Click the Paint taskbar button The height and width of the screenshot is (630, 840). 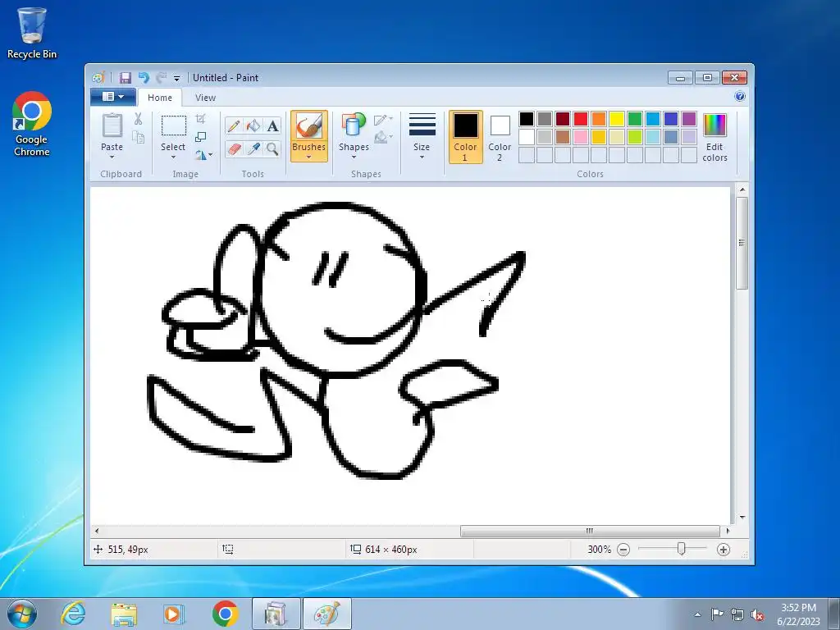click(x=326, y=614)
